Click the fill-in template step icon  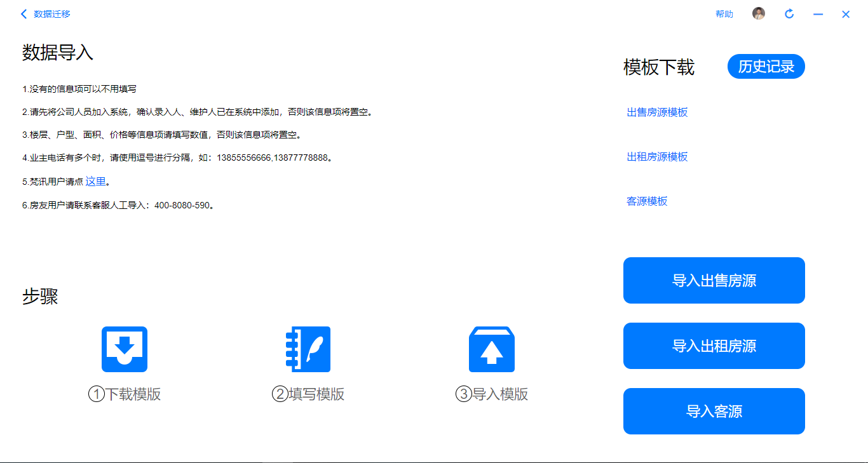click(308, 349)
